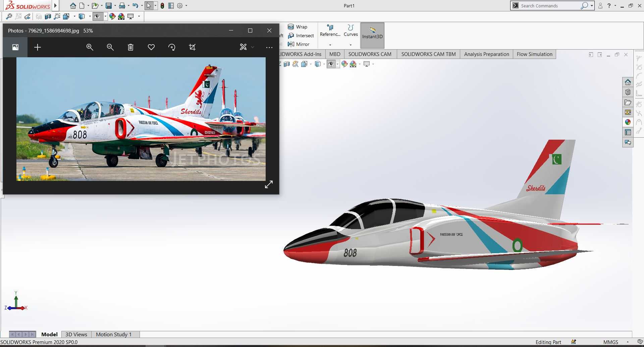Undo the last action in SolidWorks
The width and height of the screenshot is (644, 347).
135,6
